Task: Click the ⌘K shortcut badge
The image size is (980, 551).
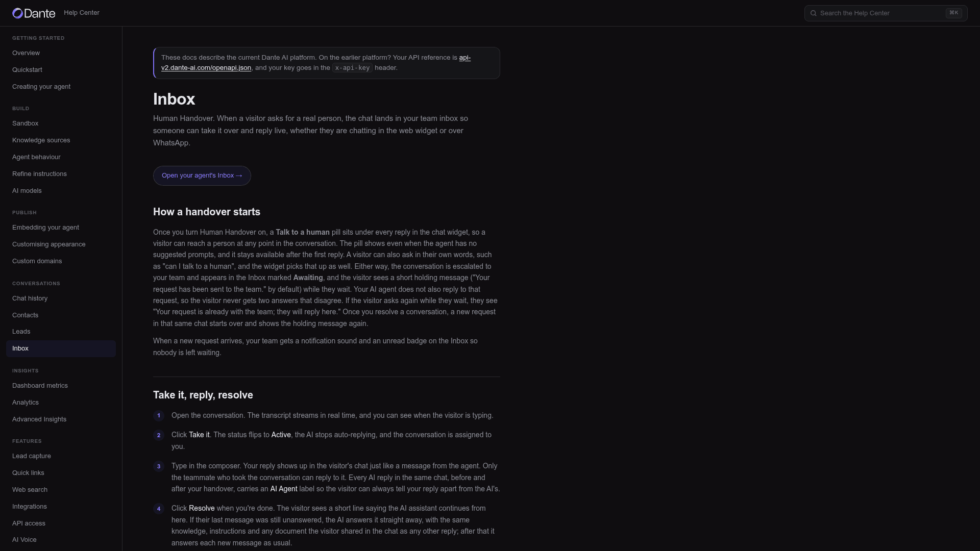Action: coord(953,13)
